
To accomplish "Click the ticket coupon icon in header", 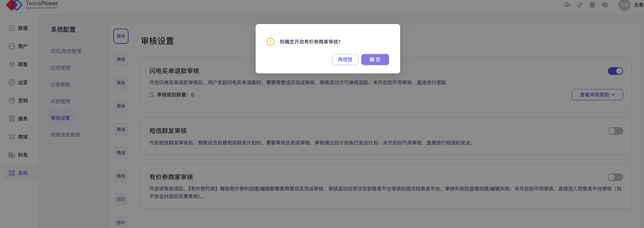I will pos(605,5).
